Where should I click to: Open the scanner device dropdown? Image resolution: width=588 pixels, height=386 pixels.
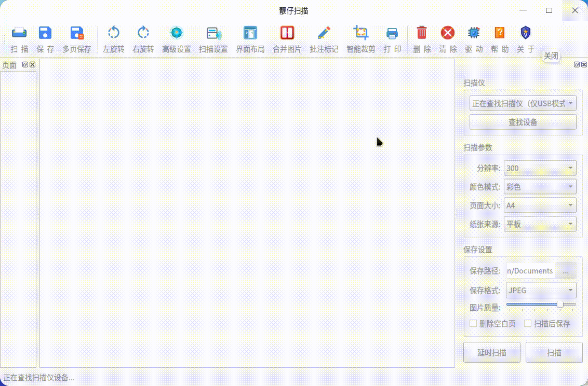523,103
